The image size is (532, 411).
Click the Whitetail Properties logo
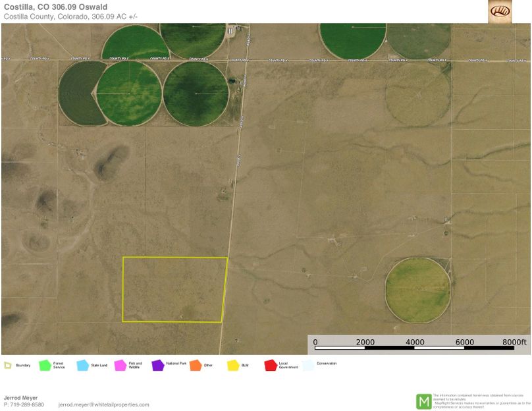[x=501, y=13]
